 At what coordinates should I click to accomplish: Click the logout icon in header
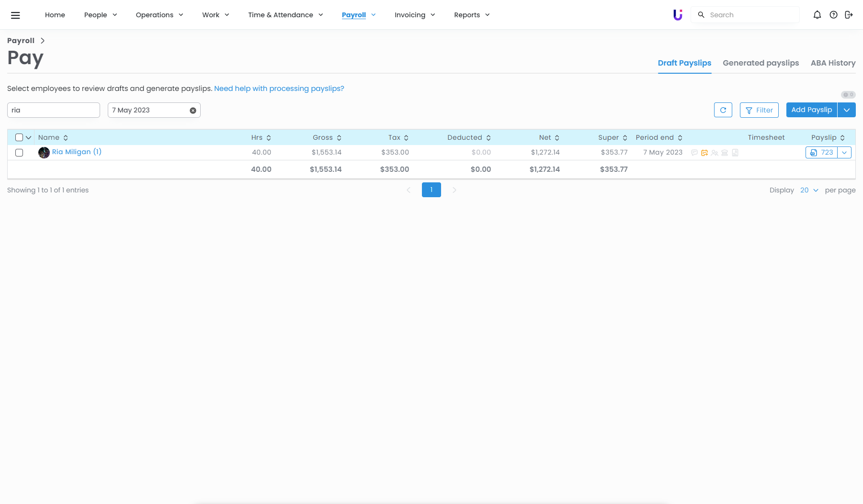pyautogui.click(x=849, y=15)
